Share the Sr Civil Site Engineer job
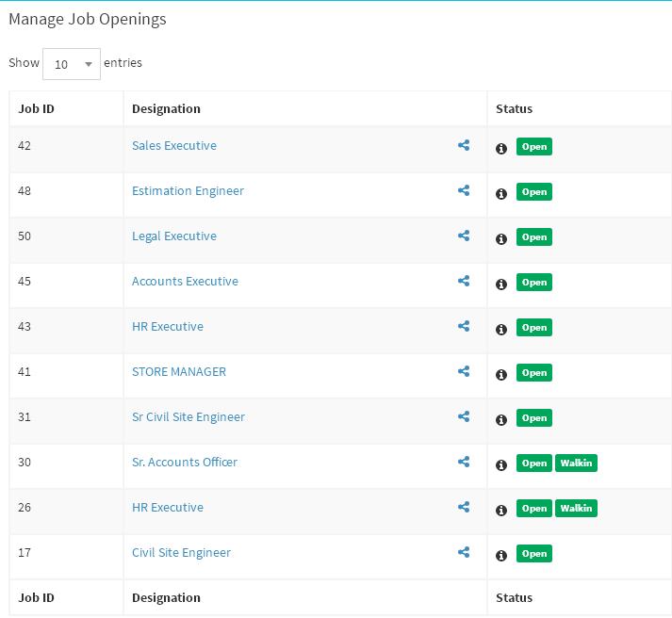Viewport: 672px width, 618px height. 464,416
